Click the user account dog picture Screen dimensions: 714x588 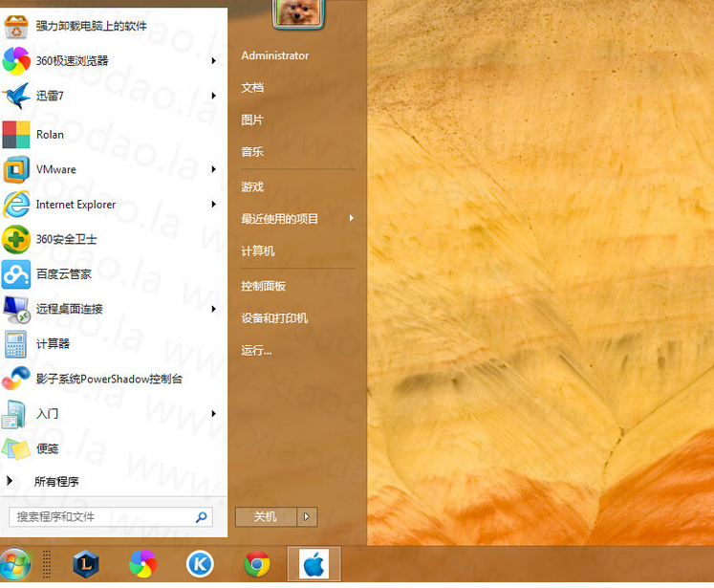tap(298, 13)
